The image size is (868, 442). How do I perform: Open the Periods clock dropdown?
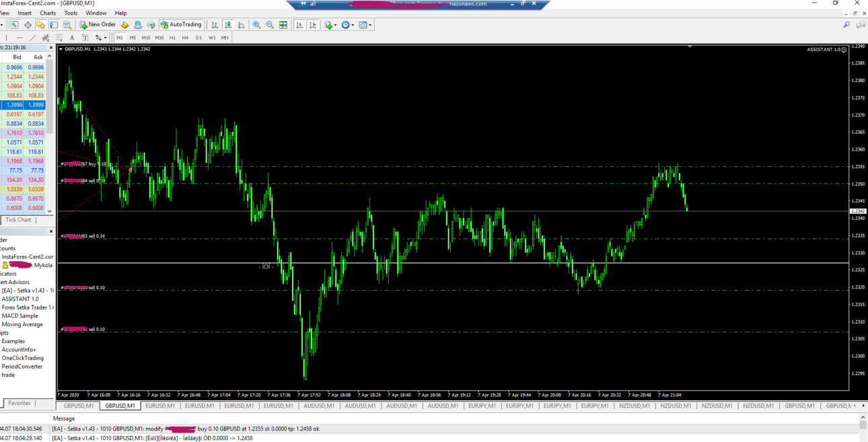(347, 25)
